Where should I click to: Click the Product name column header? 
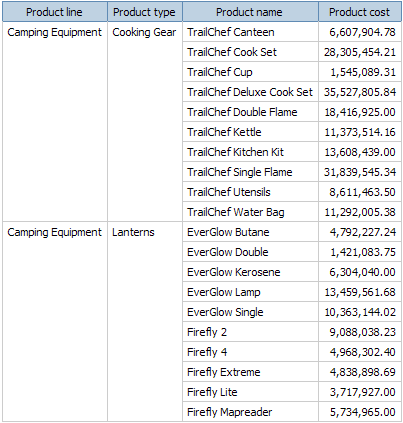pyautogui.click(x=250, y=12)
